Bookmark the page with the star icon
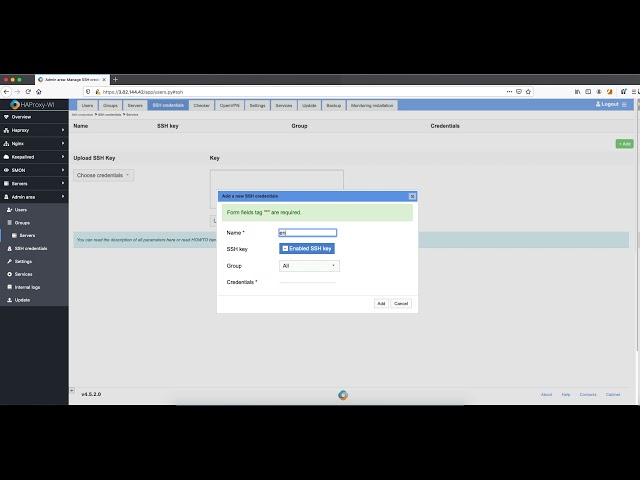The image size is (640, 480). coord(528,92)
